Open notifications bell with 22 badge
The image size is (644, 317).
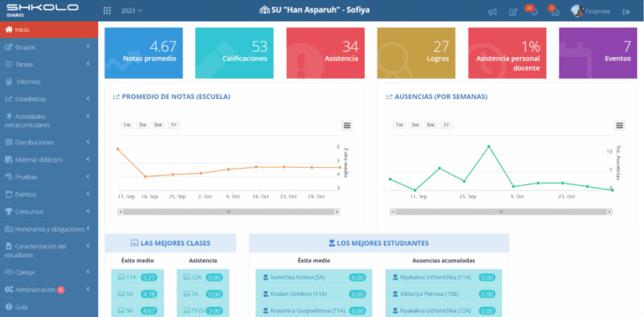(534, 12)
